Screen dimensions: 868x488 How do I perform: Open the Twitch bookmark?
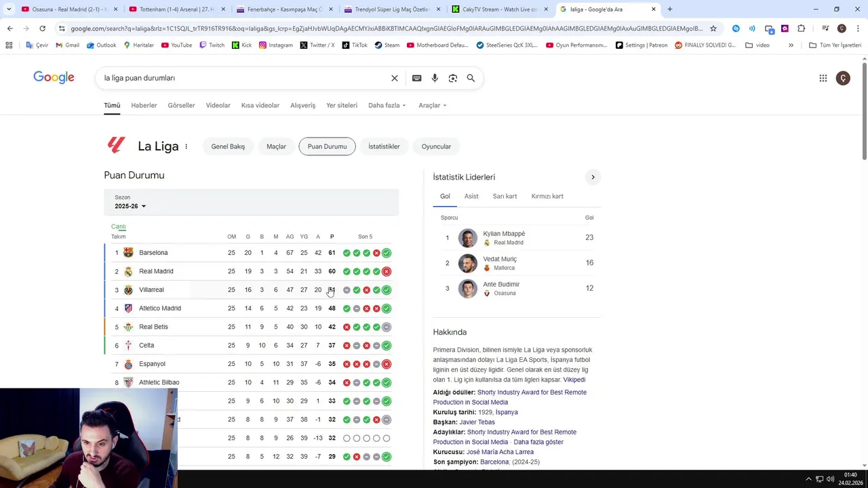[212, 45]
